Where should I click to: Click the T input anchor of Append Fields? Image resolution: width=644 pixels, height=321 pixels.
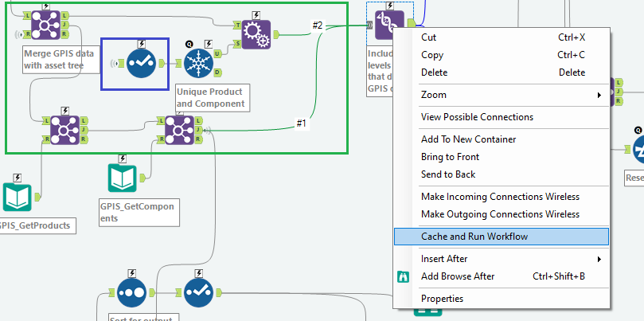click(x=237, y=25)
